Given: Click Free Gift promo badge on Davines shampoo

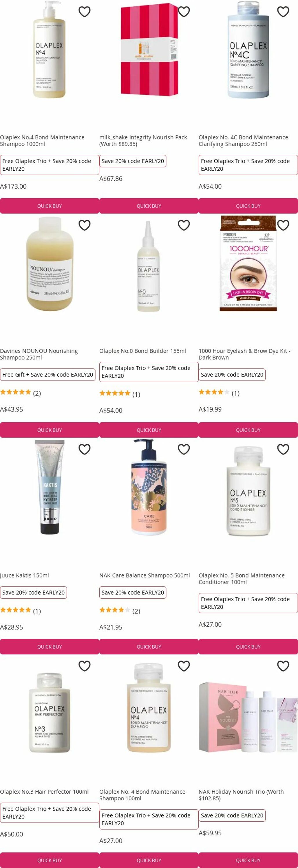Looking at the screenshot, I should tap(47, 375).
